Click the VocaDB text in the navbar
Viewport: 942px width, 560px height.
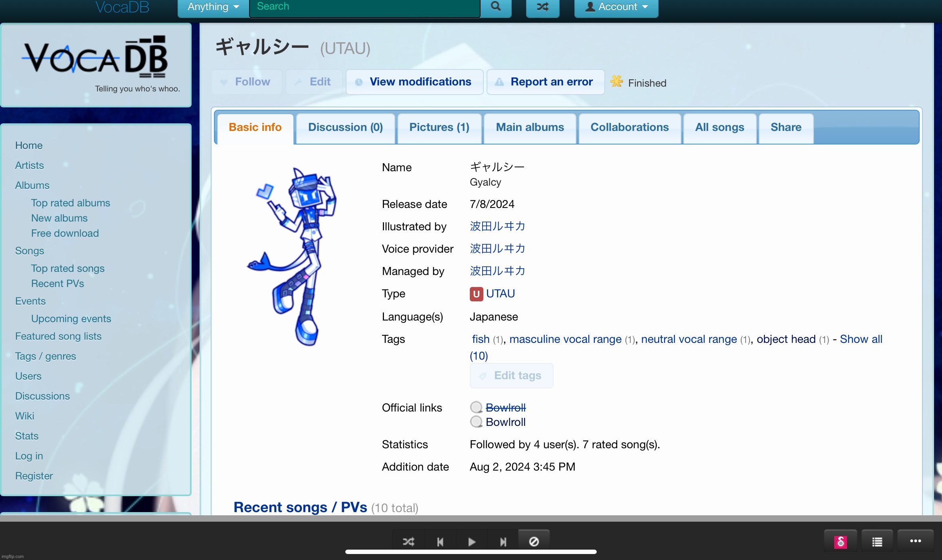click(122, 7)
